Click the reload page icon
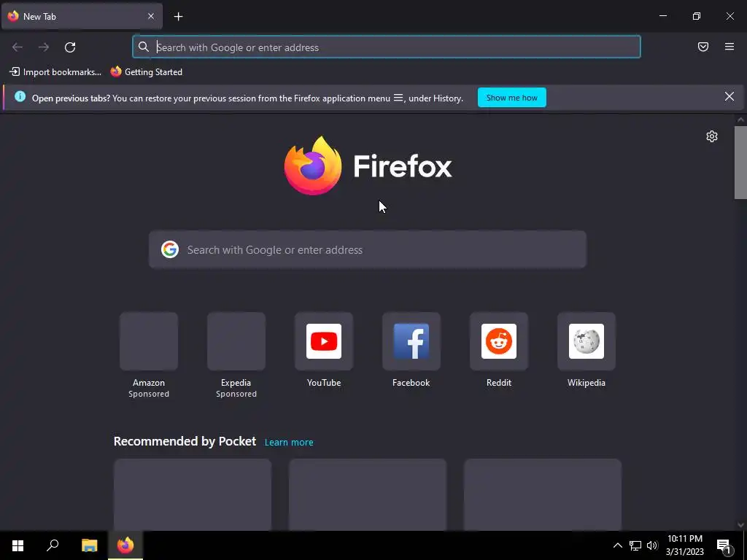747x560 pixels. (x=70, y=47)
